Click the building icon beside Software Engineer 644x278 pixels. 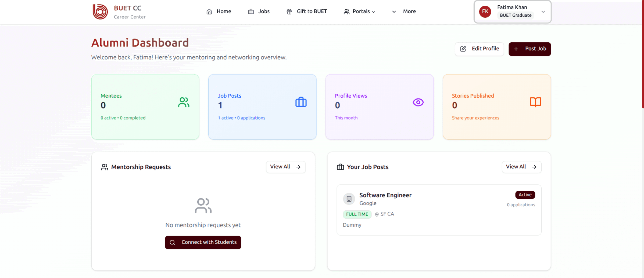click(x=349, y=199)
